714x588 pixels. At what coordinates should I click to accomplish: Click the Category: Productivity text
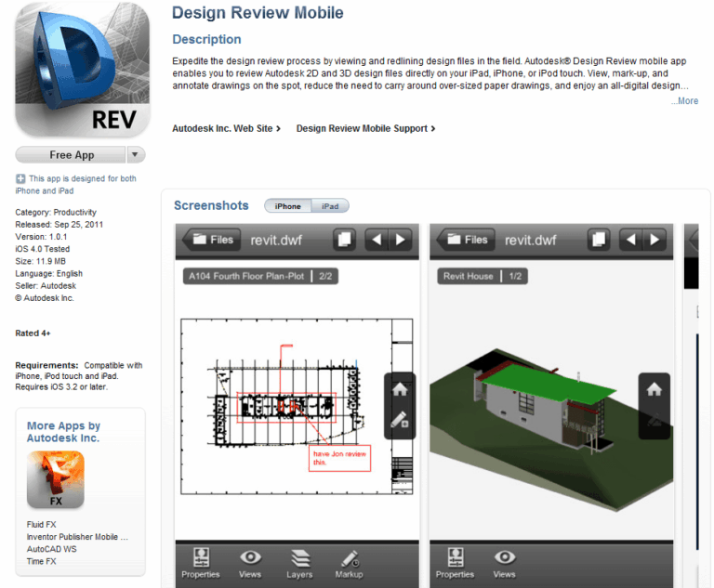tap(56, 213)
